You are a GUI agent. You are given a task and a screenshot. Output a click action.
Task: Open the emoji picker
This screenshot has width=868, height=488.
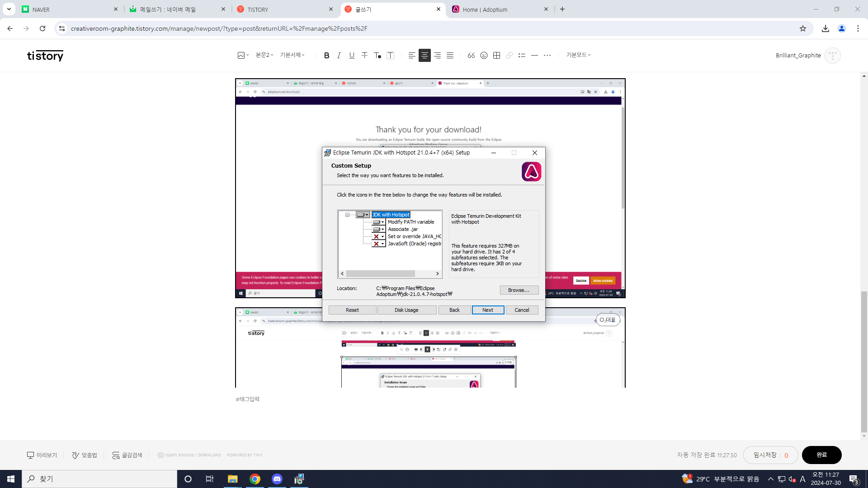pos(484,55)
